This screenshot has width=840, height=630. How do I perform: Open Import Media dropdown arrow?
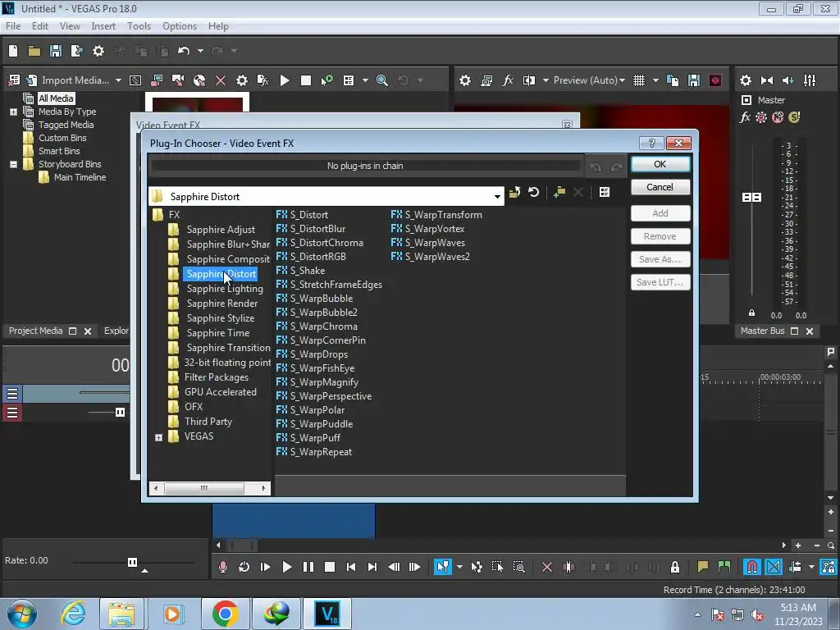118,80
